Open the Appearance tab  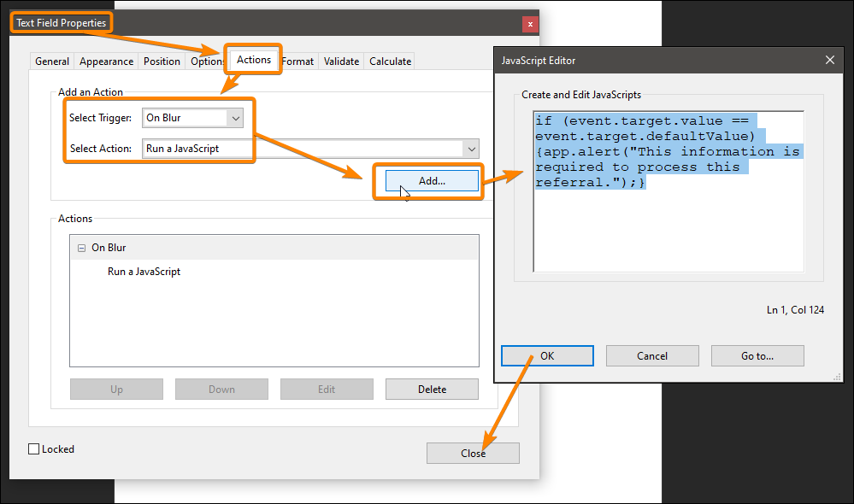[x=106, y=61]
